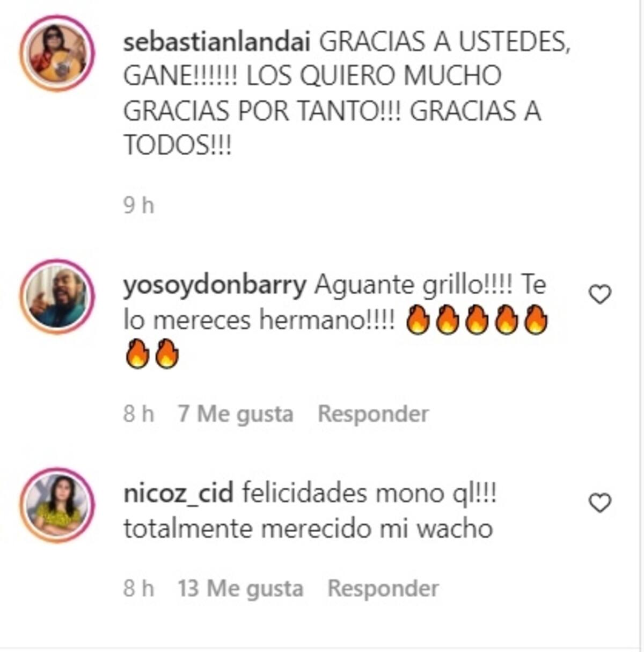
Task: Click the 9 h timestamp on sebastianlandai's post
Action: 138,205
